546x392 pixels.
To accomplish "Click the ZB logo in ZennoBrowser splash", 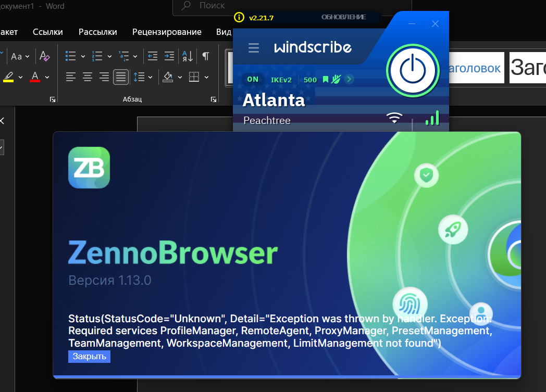I will pyautogui.click(x=89, y=168).
